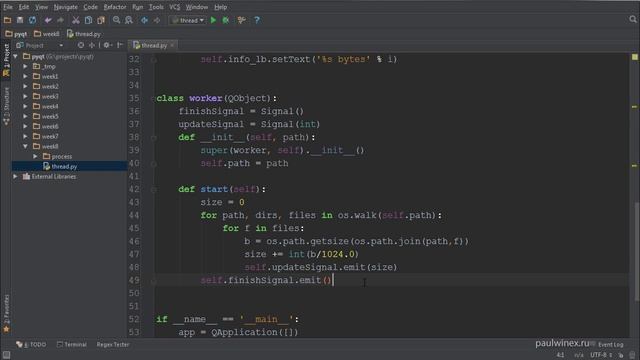Click the navigate Back arrow icon
This screenshot has width=640, height=360.
[x=144, y=20]
